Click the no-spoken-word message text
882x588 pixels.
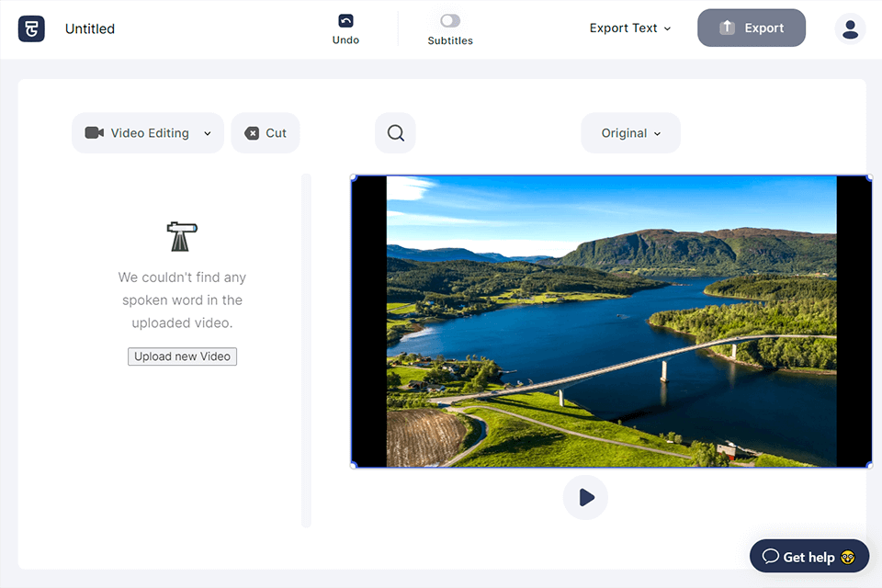182,300
